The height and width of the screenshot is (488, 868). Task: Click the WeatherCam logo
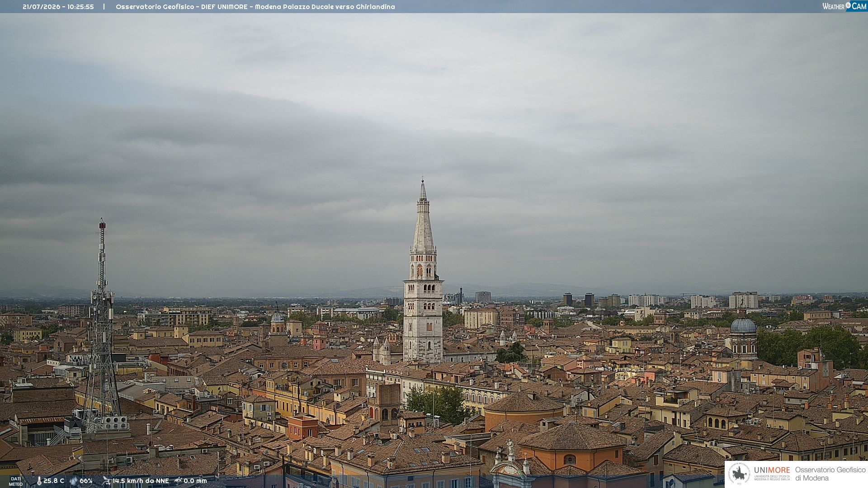tap(844, 6)
